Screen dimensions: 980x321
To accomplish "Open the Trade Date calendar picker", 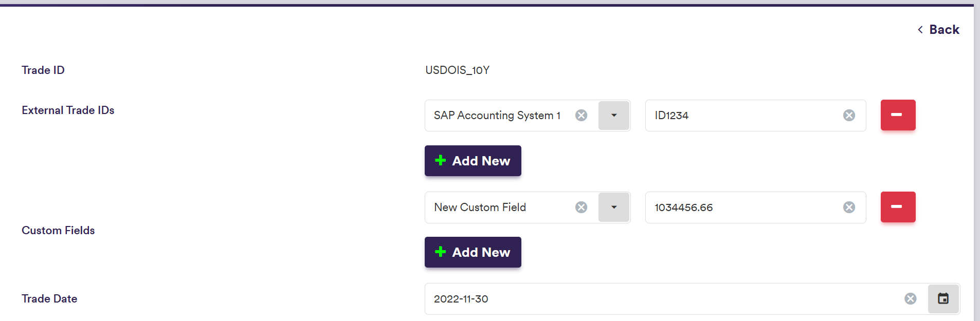I will (943, 299).
